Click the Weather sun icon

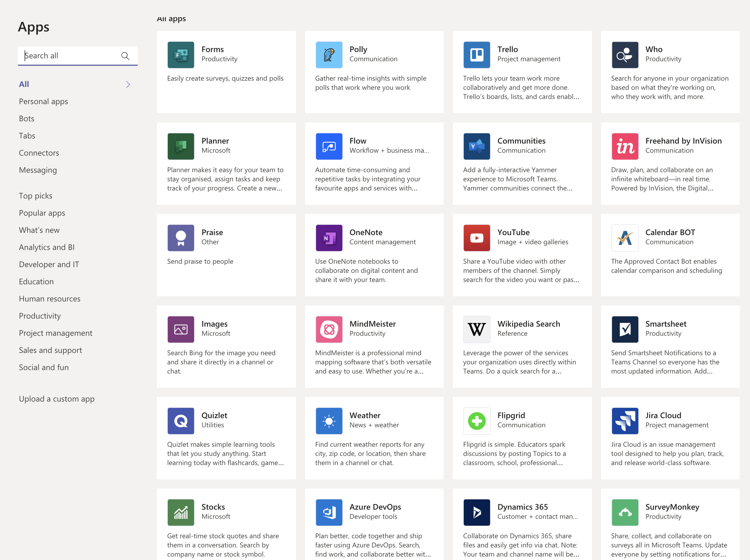click(x=329, y=421)
